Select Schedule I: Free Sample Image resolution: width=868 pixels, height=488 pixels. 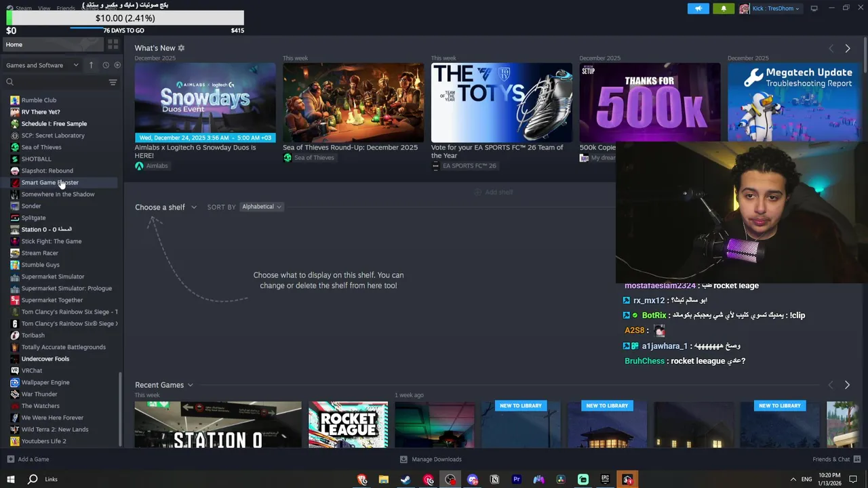coord(54,123)
